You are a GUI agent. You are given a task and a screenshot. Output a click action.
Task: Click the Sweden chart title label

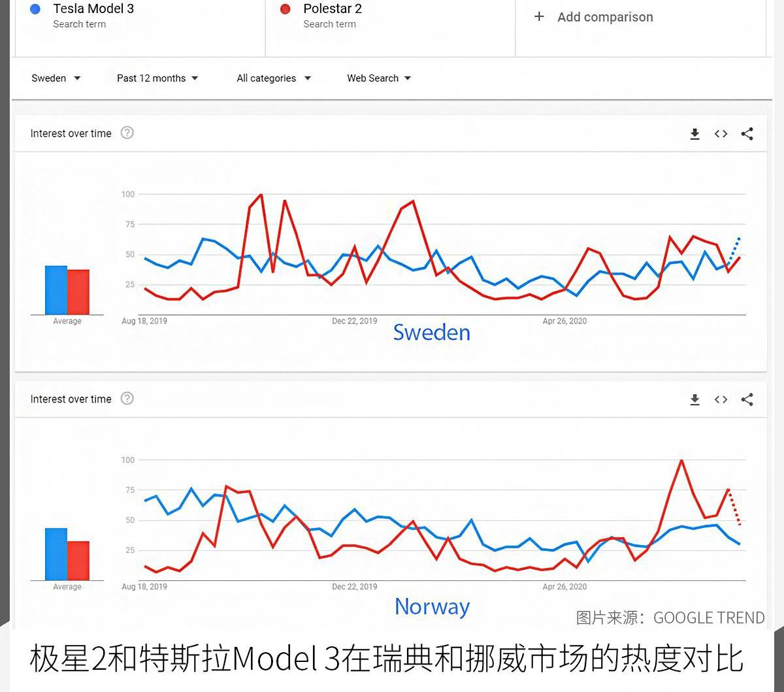pyautogui.click(x=432, y=333)
